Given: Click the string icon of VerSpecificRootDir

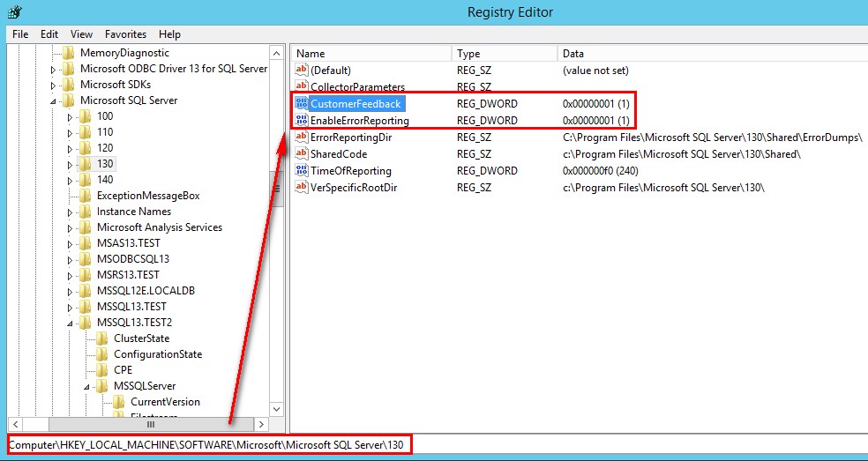Looking at the screenshot, I should pyautogui.click(x=301, y=187).
